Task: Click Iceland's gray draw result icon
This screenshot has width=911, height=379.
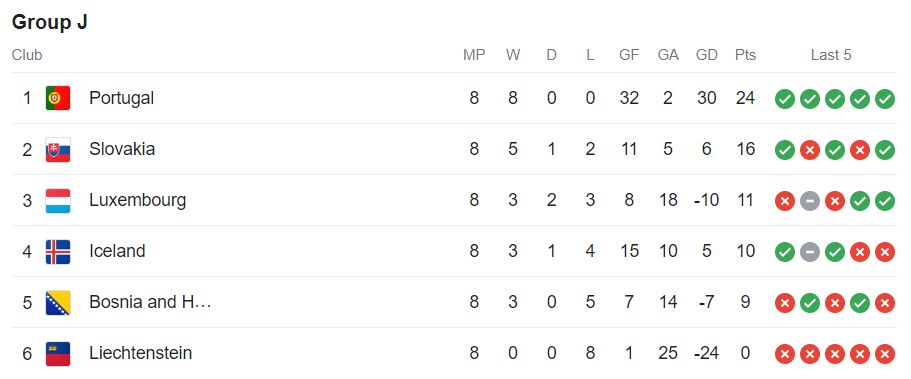Action: 809,252
